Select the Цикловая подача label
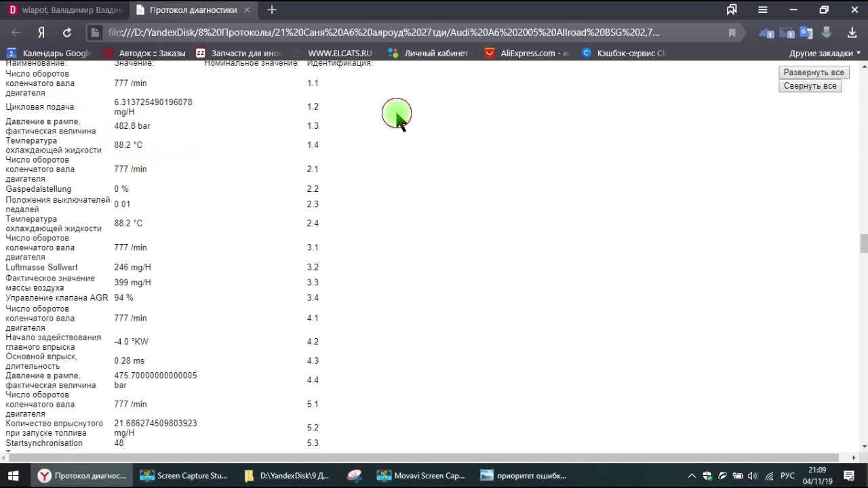The image size is (868, 488). coord(40,107)
